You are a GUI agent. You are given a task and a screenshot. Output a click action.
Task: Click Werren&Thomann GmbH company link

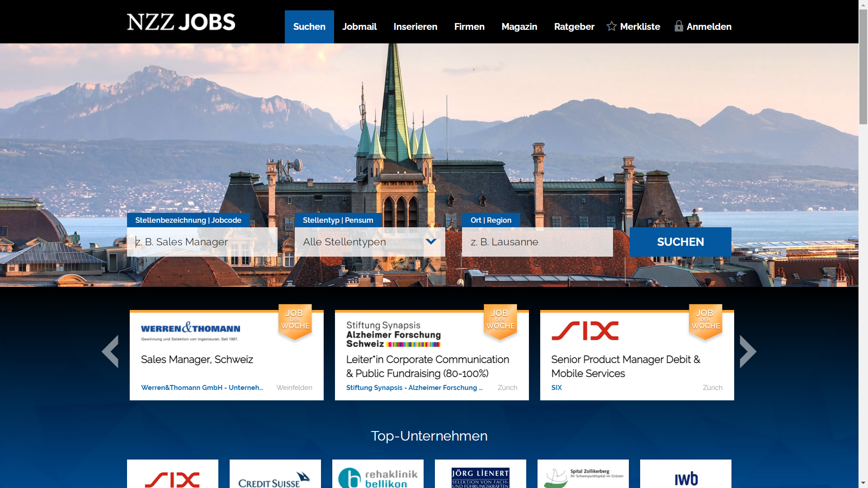tap(202, 388)
